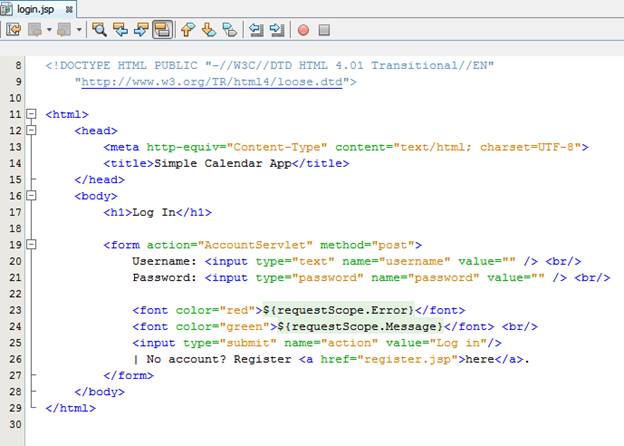Jump to the next bookmark
This screenshot has width=624, height=446.
209,30
